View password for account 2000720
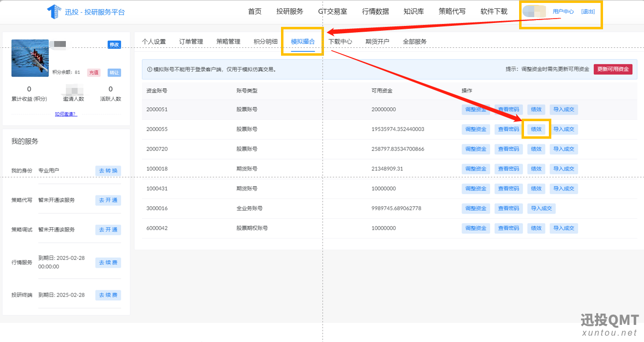This screenshot has height=342, width=644. (508, 149)
